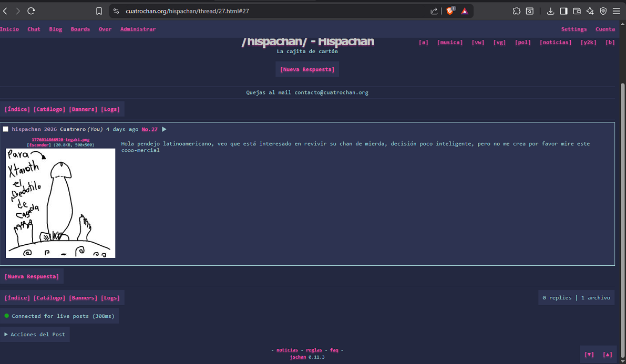Hide the image using the Esconder toggle
Image resolution: width=626 pixels, height=364 pixels.
39,144
